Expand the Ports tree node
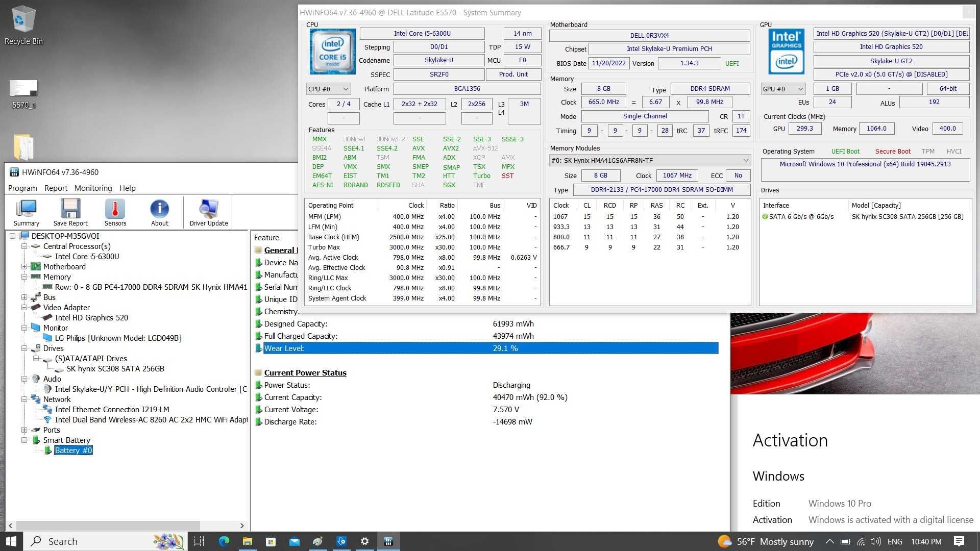The image size is (980, 551). tap(24, 430)
